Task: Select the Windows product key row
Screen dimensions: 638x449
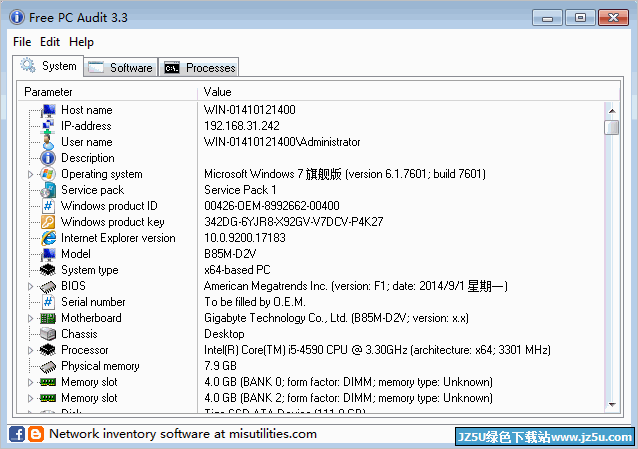Action: point(311,222)
